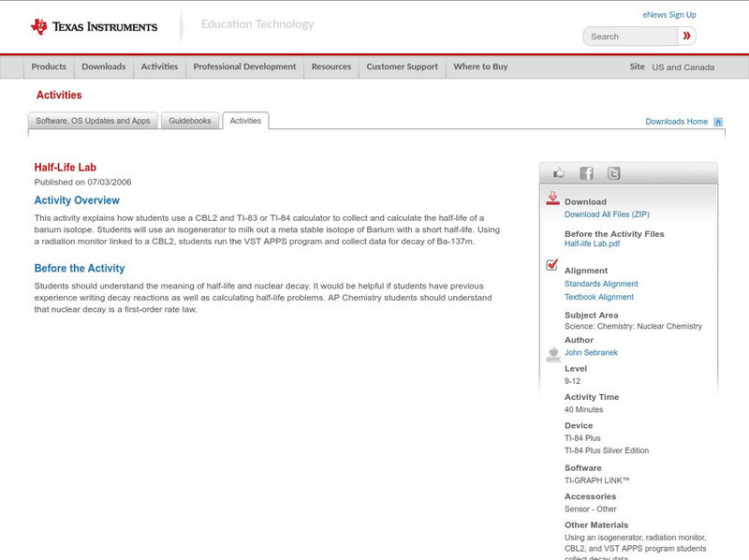
Task: Go to Downloads Home link
Action: (x=676, y=122)
